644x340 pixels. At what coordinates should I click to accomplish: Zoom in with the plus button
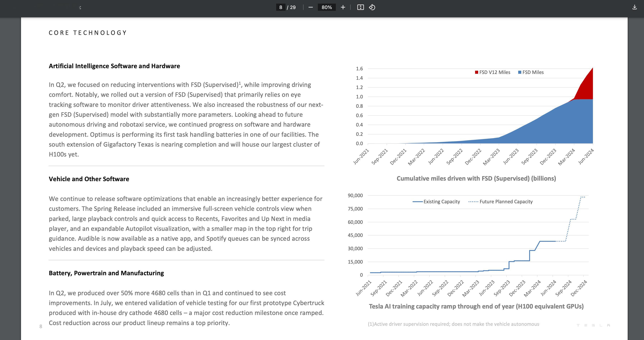(x=343, y=7)
